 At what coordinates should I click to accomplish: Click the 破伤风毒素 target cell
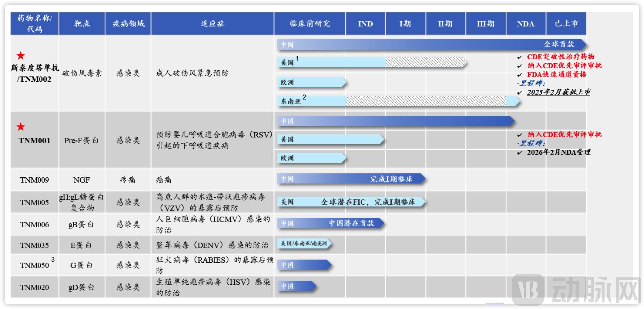coord(82,73)
